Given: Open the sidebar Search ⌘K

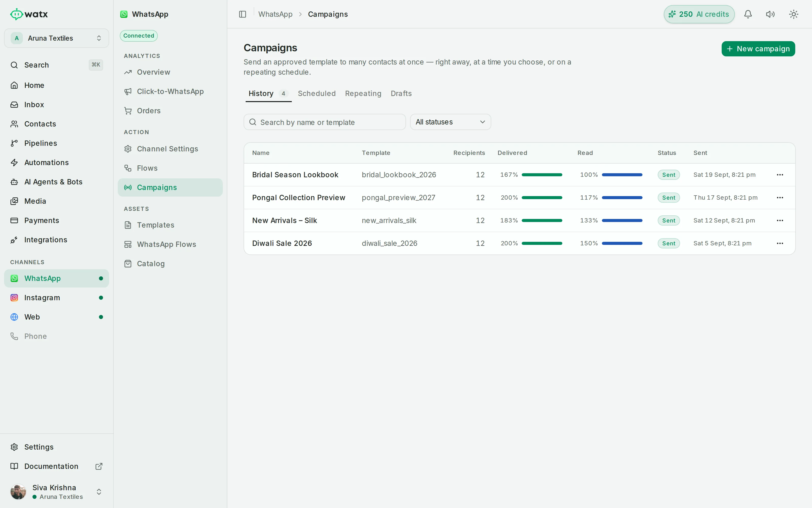Looking at the screenshot, I should tap(56, 65).
